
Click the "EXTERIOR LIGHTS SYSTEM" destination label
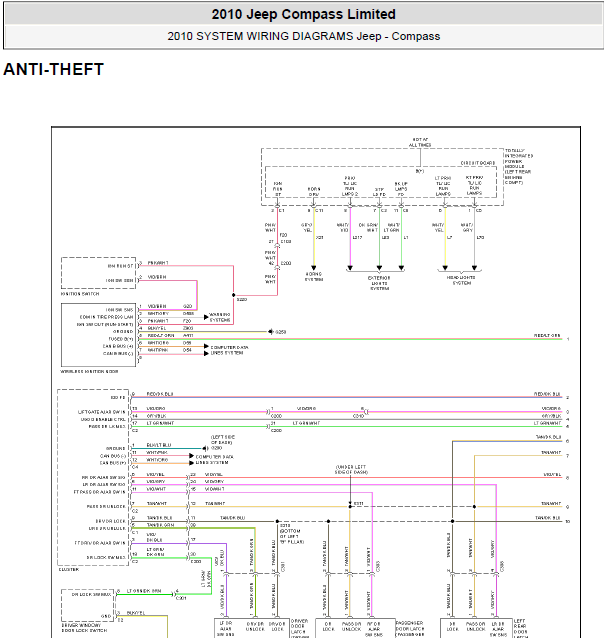pyautogui.click(x=379, y=283)
